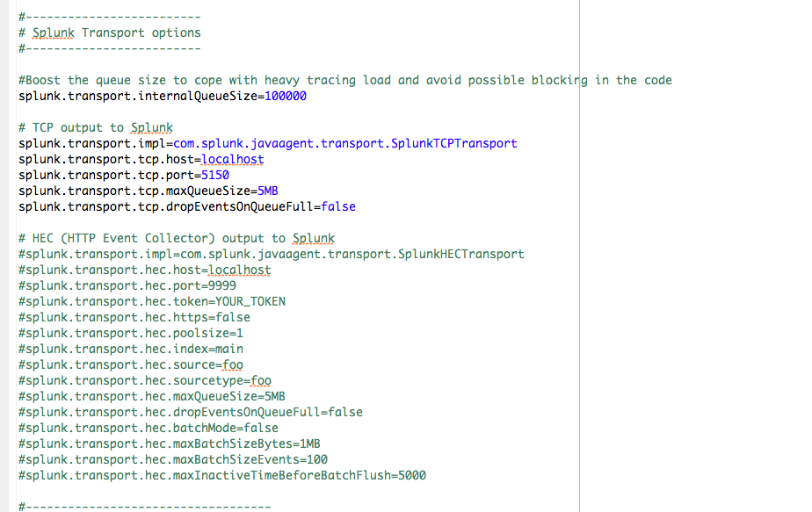Click the commented SplunkHECTransport impl line

[271, 254]
